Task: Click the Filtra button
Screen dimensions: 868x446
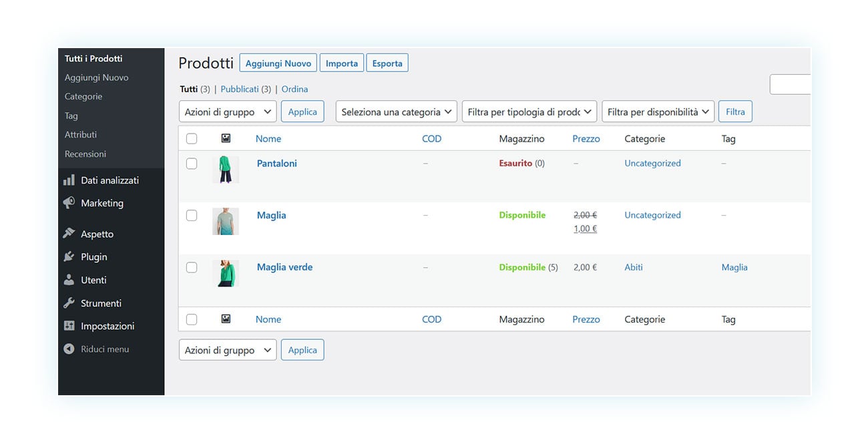Action: (x=735, y=111)
